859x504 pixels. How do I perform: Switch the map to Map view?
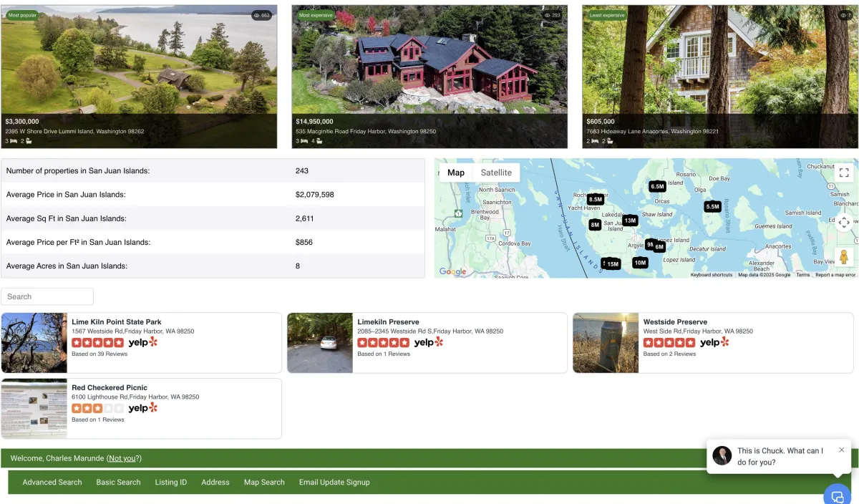tap(456, 173)
